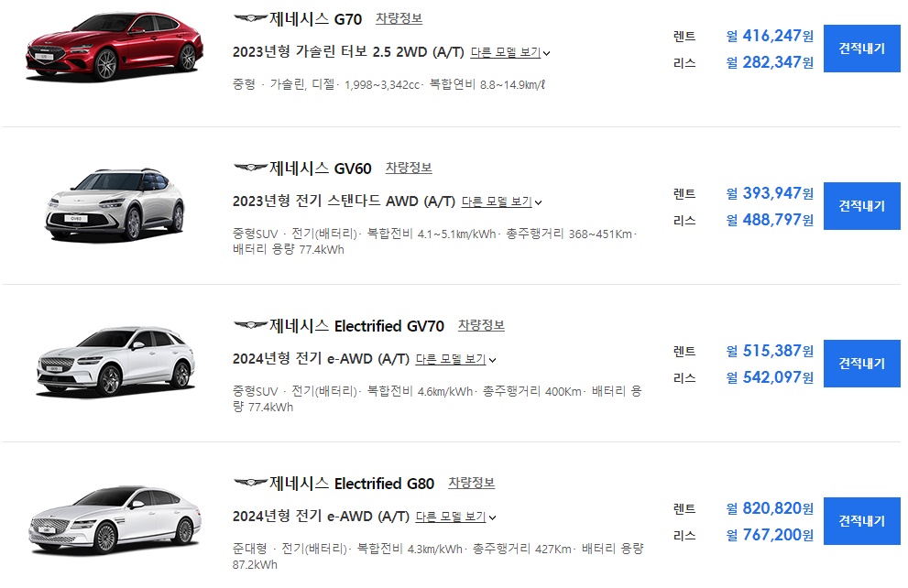Screen dimensions: 908x588
Task: Expand 다른 모델 보기 for G70
Action: point(510,53)
